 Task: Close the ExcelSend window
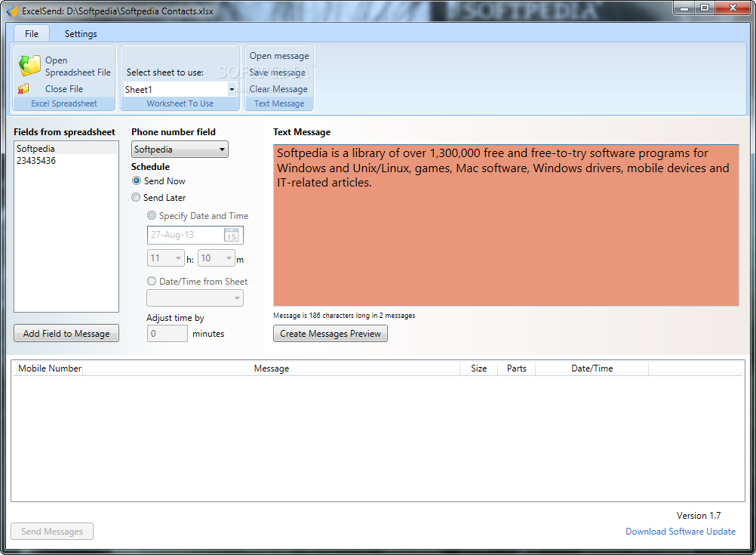733,8
